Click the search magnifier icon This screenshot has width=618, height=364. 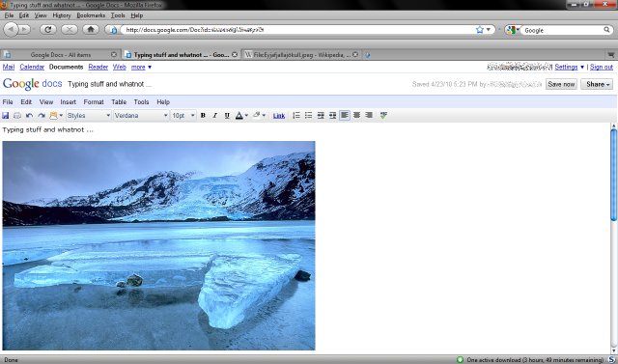pyautogui.click(x=606, y=30)
